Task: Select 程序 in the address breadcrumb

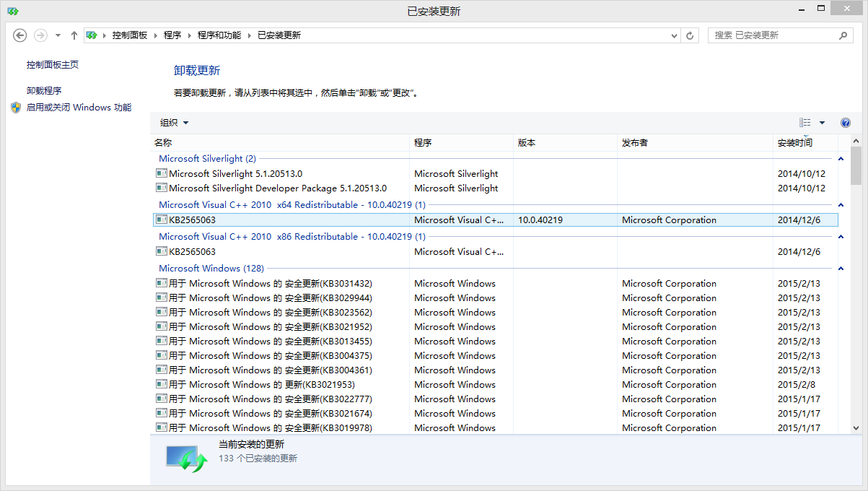Action: [172, 35]
